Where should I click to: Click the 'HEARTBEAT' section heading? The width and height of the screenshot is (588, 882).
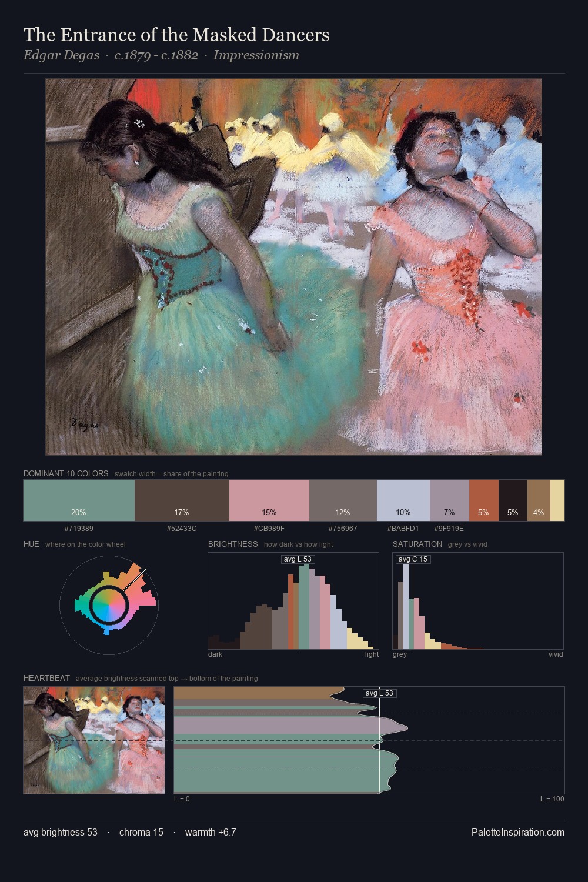pyautogui.click(x=46, y=678)
